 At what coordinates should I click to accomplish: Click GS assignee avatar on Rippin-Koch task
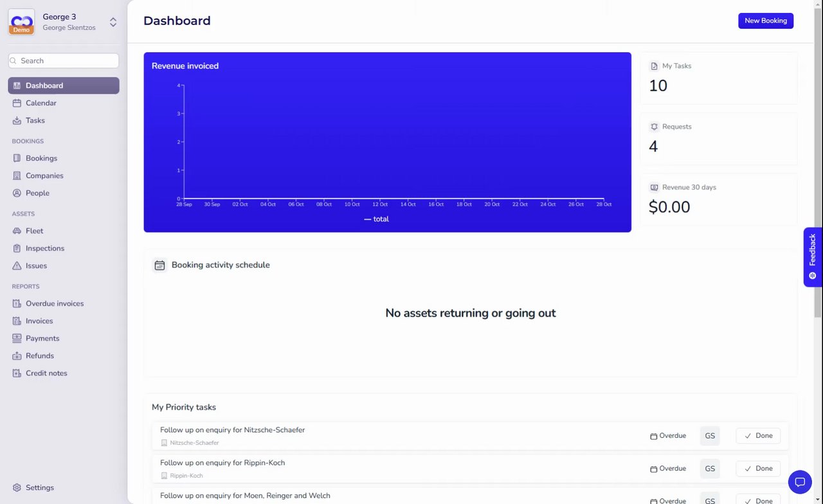point(710,469)
